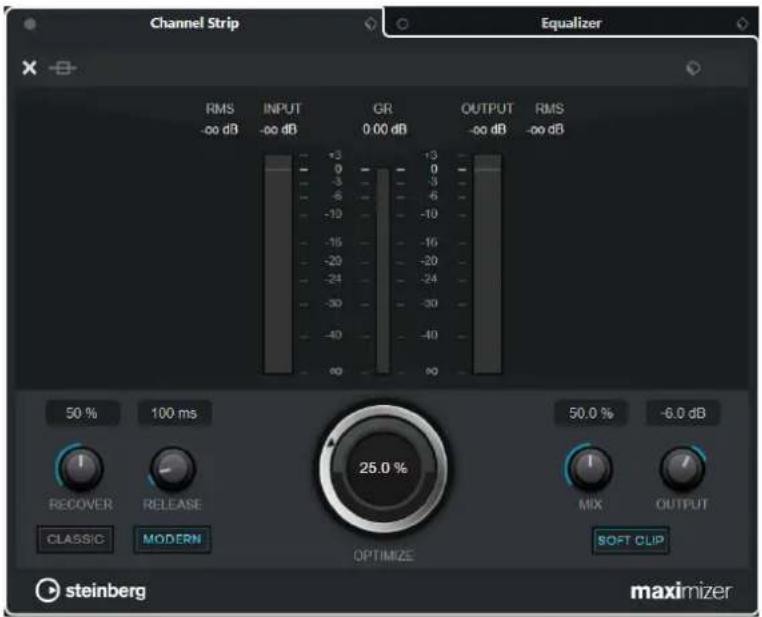Open the preset icon in module header row

[693, 68]
